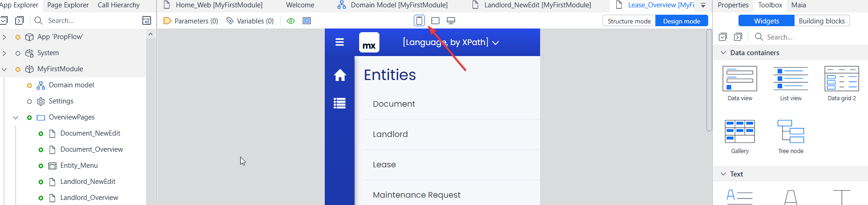Toggle the eye preview icon in page toolbar
Viewport: 868px width, 205px height.
291,21
